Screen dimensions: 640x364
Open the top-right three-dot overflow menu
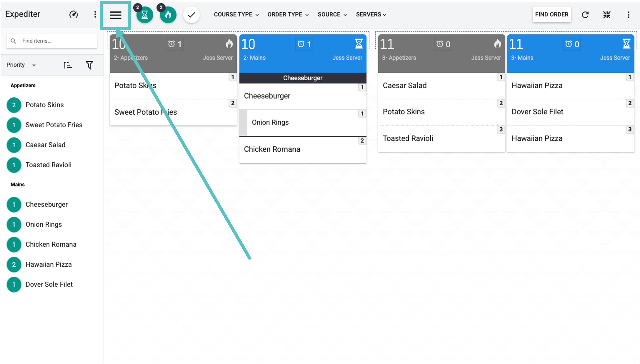tap(628, 15)
